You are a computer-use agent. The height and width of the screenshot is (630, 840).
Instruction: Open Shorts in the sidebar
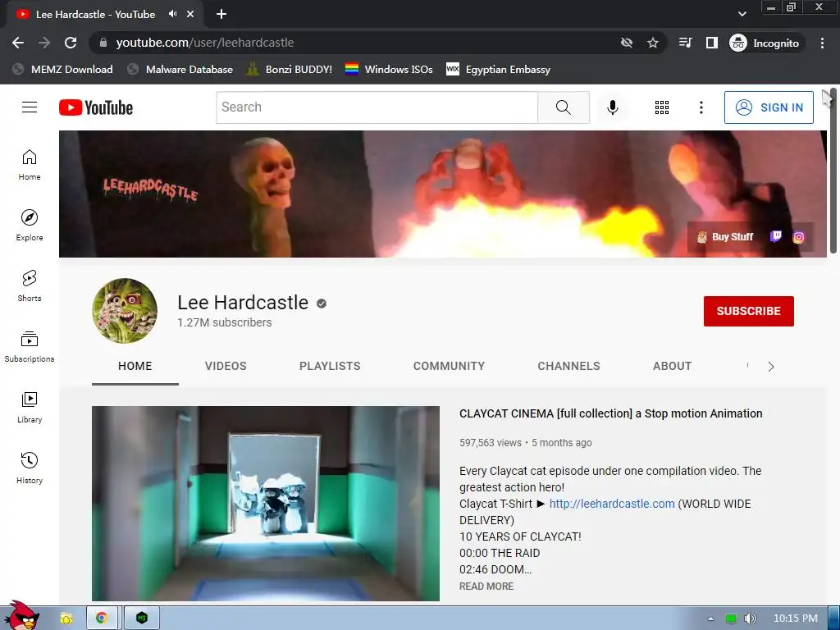[x=30, y=286]
